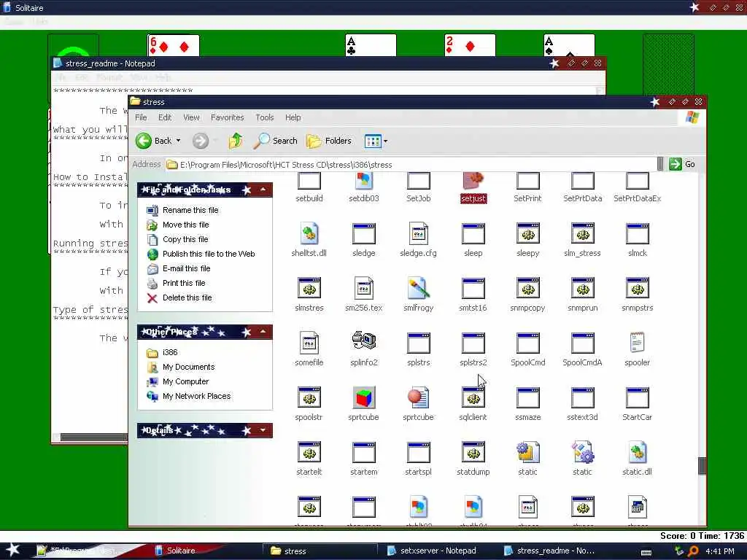Collapse the File and Folder Tasks panel
The image size is (747, 560).
click(263, 190)
